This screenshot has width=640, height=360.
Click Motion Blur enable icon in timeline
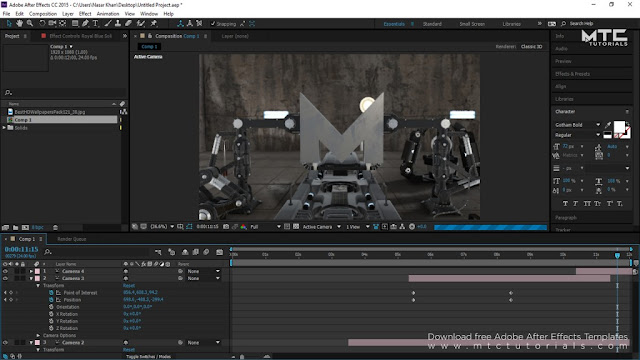206,252
